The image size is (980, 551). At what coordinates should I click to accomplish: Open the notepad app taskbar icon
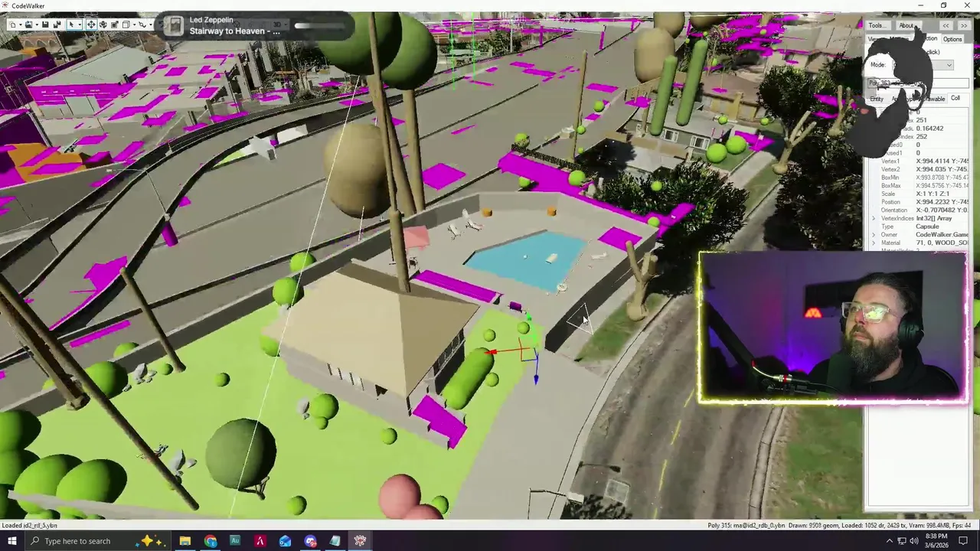point(335,541)
